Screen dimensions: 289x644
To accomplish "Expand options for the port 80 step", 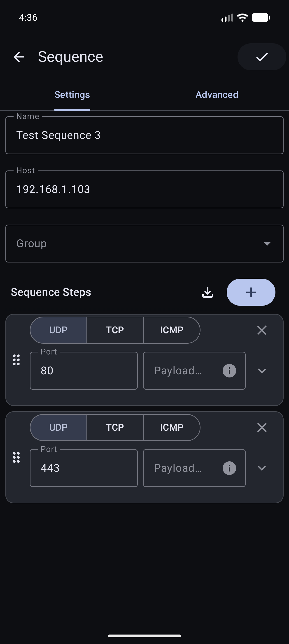I will (x=262, y=371).
